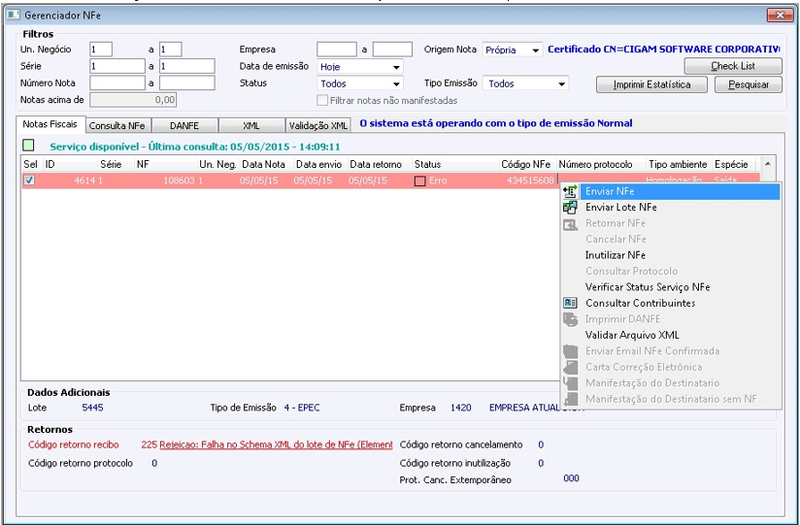This screenshot has width=800, height=525.
Task: Click the Carta Correção Eletrônica icon
Action: (569, 367)
